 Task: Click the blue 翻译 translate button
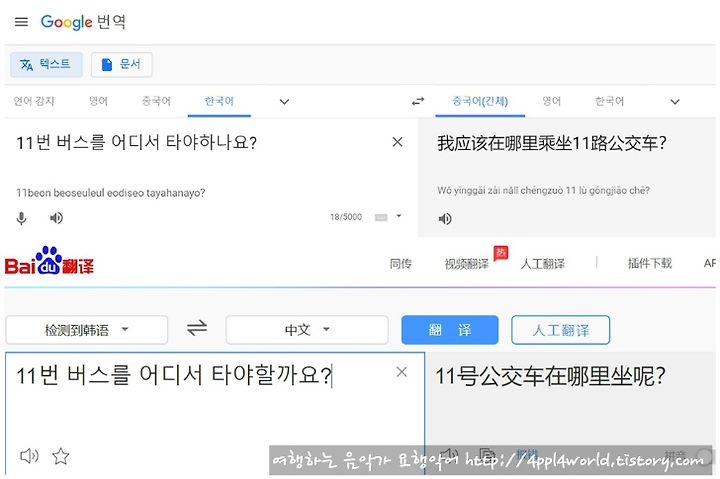[x=450, y=330]
